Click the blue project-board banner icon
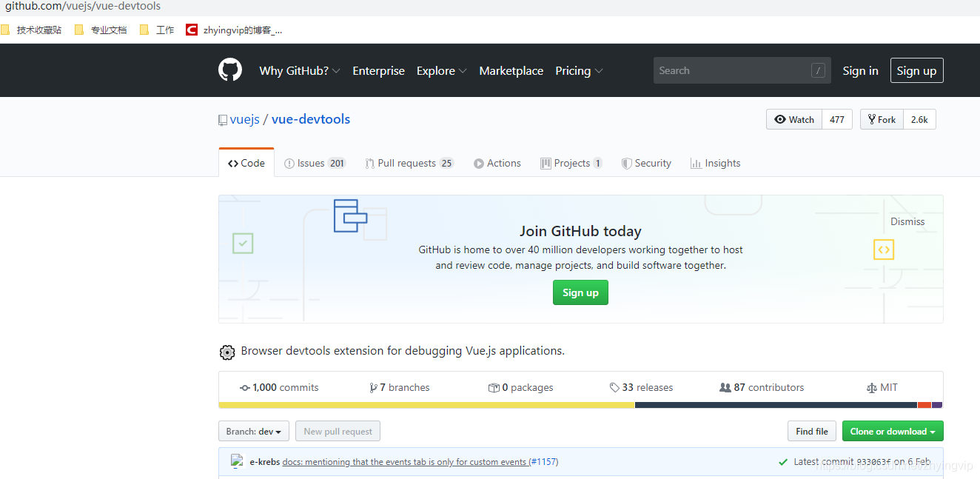The image size is (980, 479). click(350, 215)
